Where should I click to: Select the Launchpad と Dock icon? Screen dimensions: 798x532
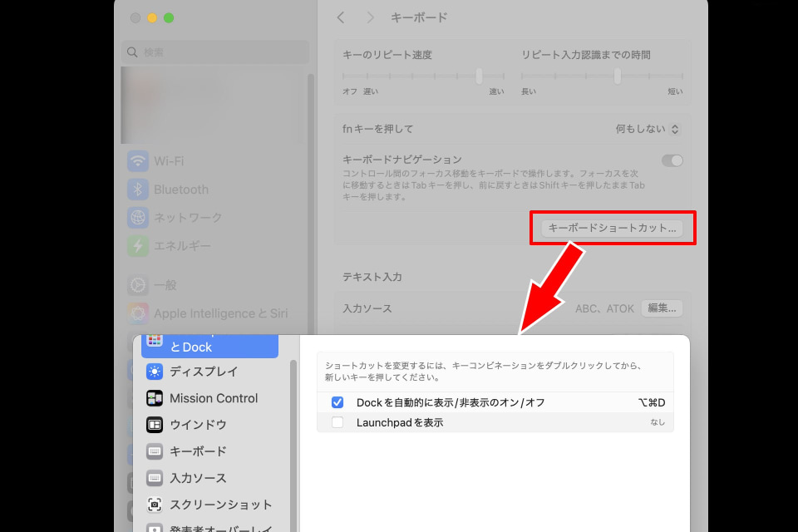click(x=155, y=341)
